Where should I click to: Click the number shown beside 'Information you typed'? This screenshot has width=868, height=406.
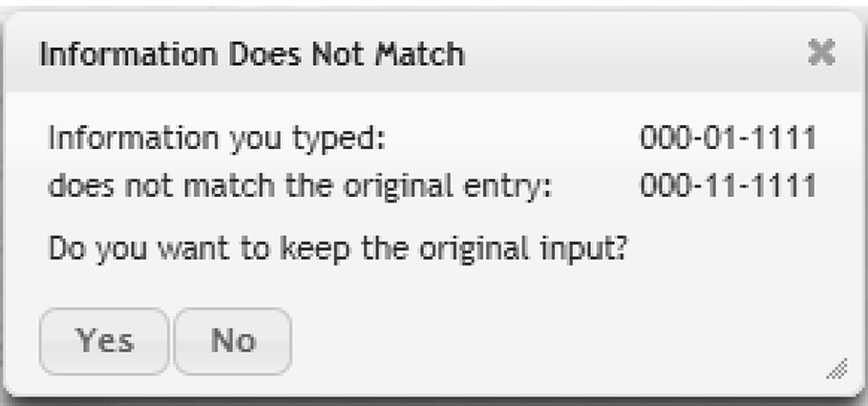[x=728, y=139]
